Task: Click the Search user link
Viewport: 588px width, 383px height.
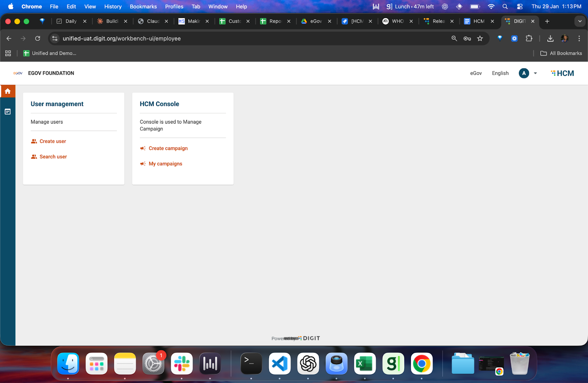Action: (x=53, y=157)
